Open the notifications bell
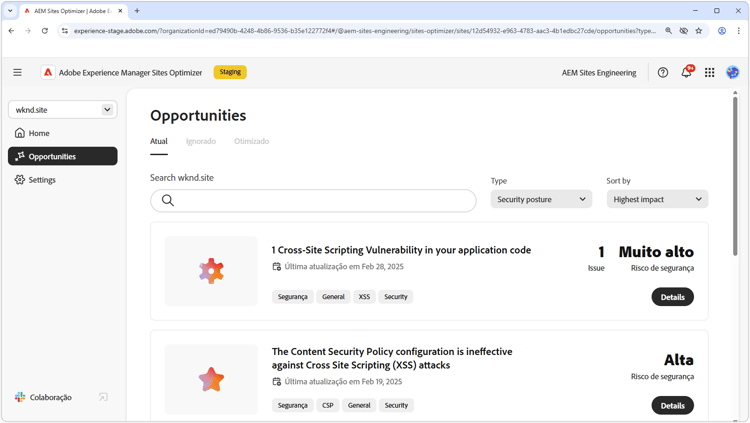 [686, 72]
